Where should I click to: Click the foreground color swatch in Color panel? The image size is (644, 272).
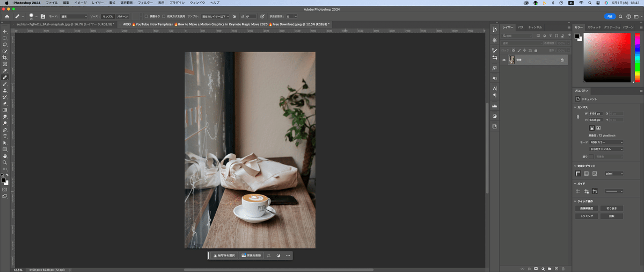(x=577, y=37)
